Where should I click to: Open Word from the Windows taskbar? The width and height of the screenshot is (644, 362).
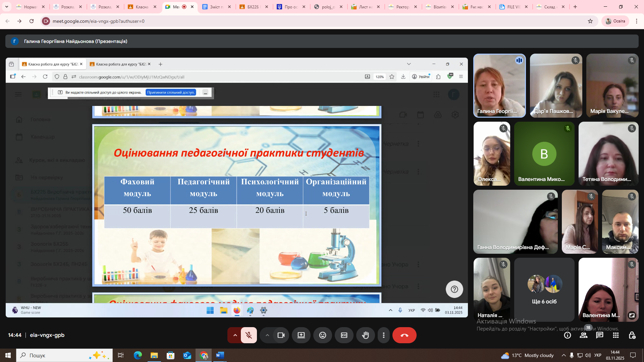220,355
